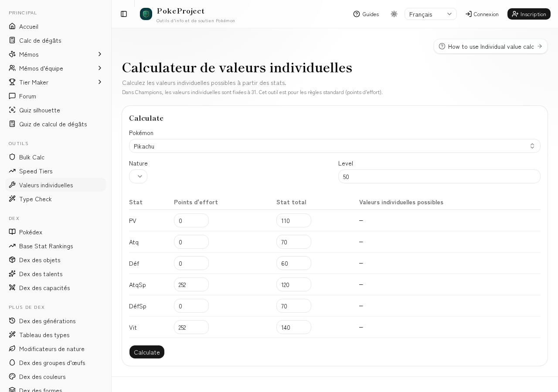The height and width of the screenshot is (392, 558).
Task: Go to Pokédex in the sidebar
Action: 56,232
